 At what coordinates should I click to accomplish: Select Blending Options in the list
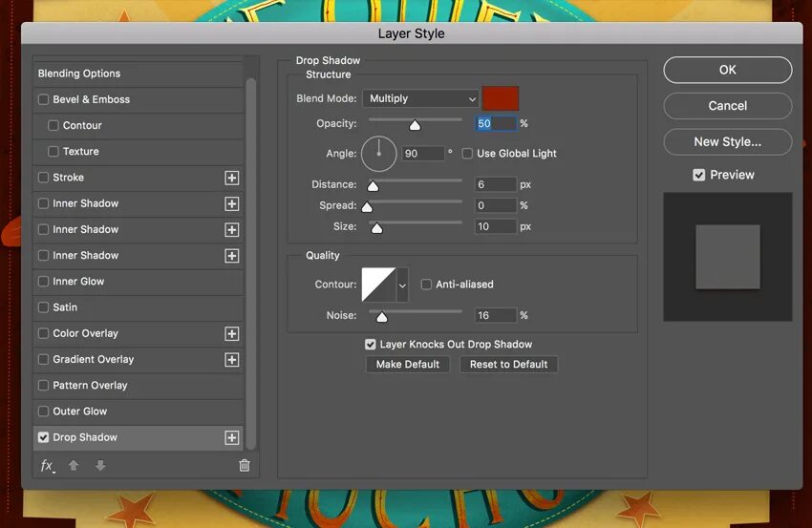coord(139,74)
